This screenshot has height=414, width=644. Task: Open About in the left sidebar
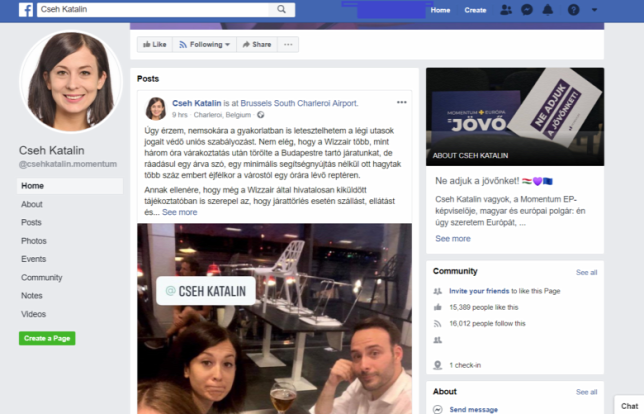(32, 204)
